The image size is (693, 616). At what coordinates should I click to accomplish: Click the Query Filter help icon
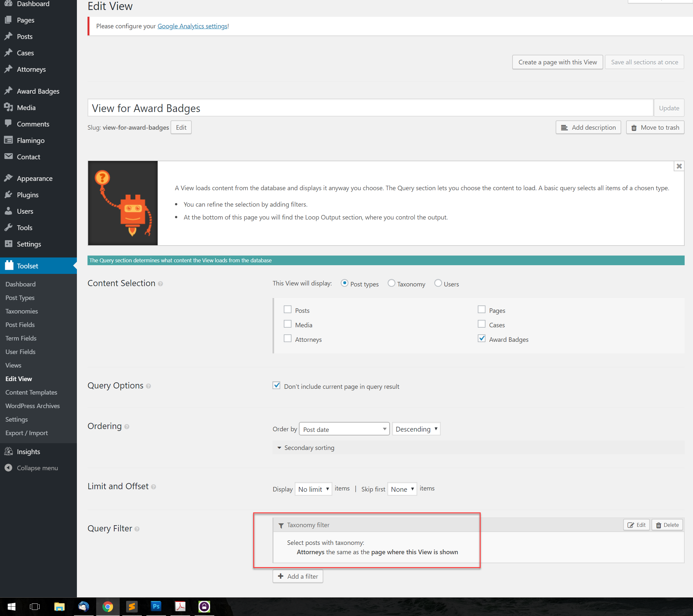click(x=137, y=529)
